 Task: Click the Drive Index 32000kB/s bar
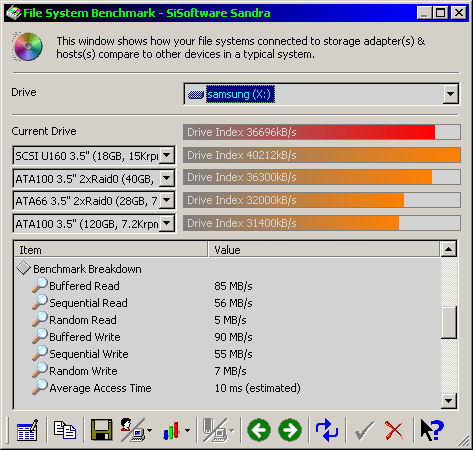pyautogui.click(x=322, y=200)
